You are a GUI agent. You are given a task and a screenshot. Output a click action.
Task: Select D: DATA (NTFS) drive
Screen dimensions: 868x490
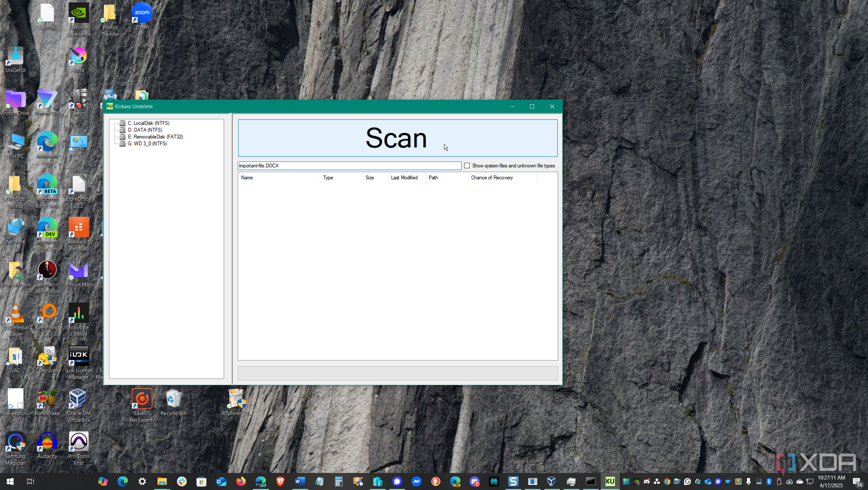(145, 130)
